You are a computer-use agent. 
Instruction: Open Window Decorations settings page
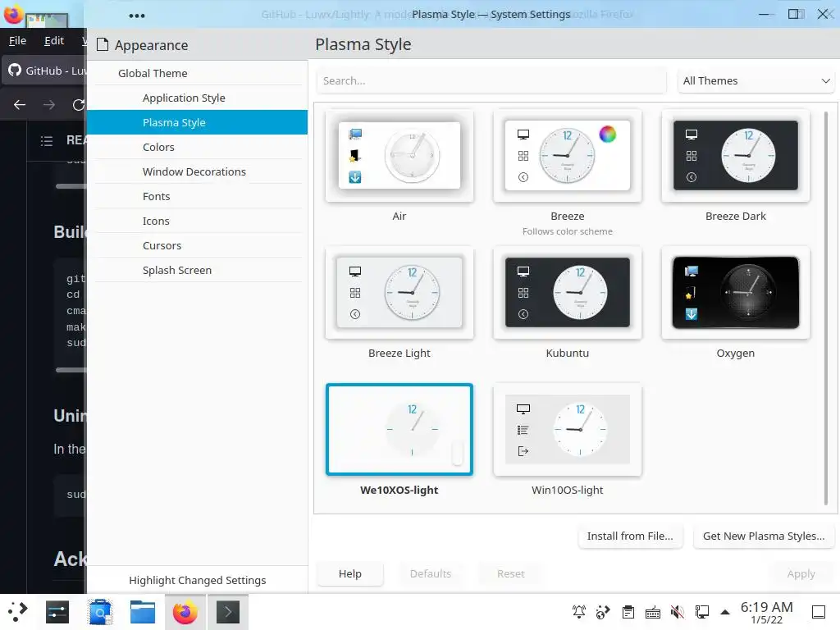[x=197, y=172]
